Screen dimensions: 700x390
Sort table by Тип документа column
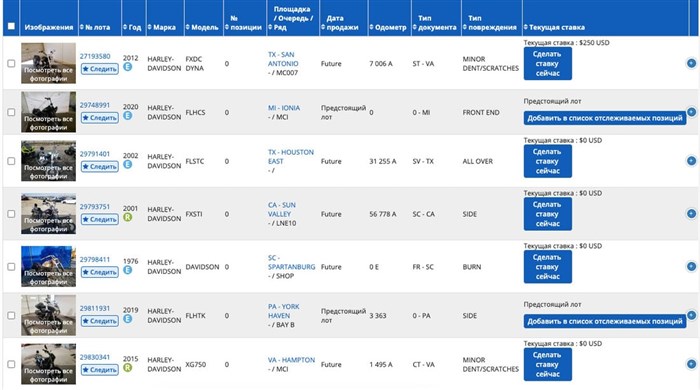point(435,23)
